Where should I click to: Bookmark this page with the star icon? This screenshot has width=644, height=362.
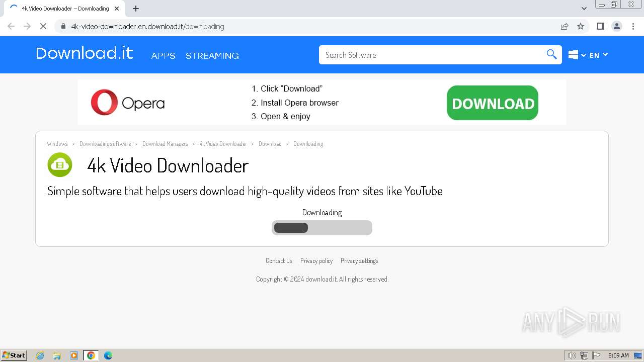click(x=581, y=26)
